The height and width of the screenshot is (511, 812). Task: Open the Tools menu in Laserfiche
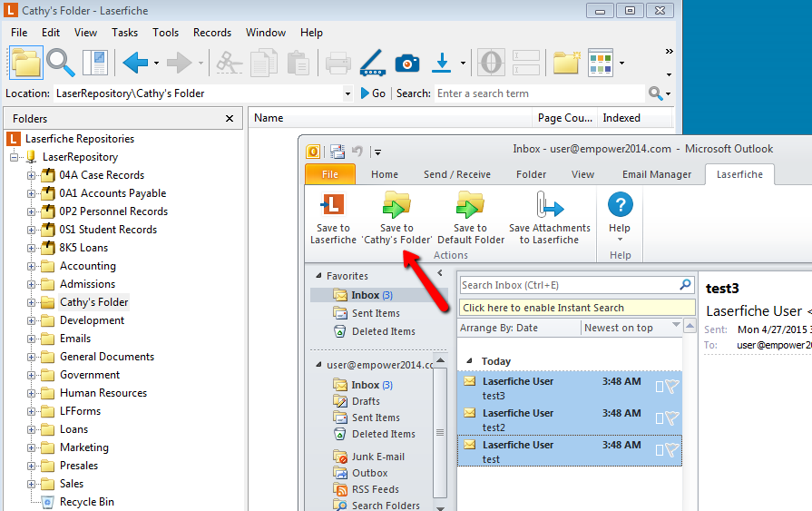166,33
